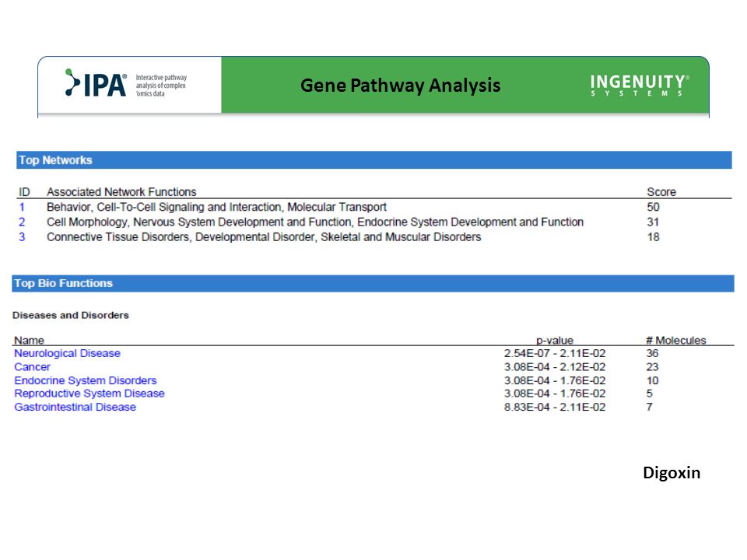The image size is (747, 560).
Task: Click the Top Networks section header
Action: pyautogui.click(x=374, y=160)
